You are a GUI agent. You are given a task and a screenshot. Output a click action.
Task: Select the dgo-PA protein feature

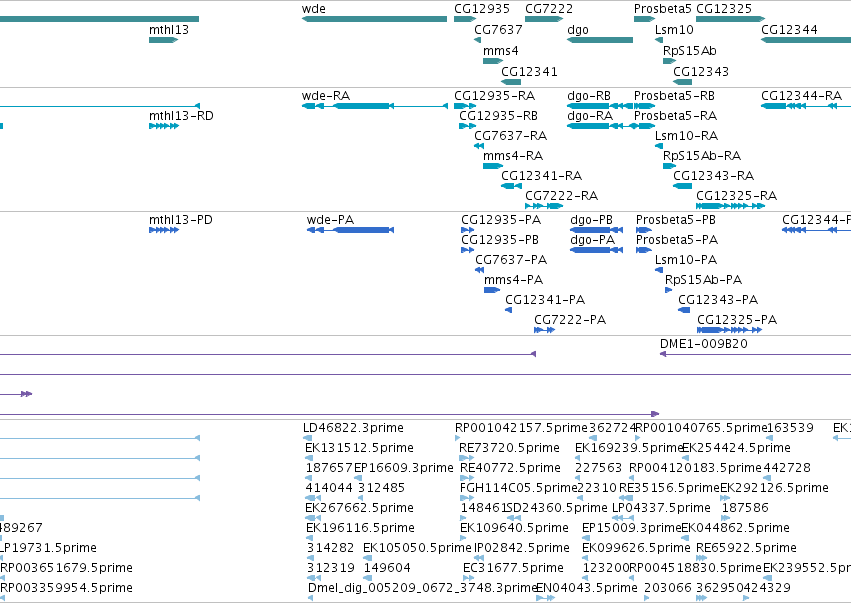coord(596,250)
